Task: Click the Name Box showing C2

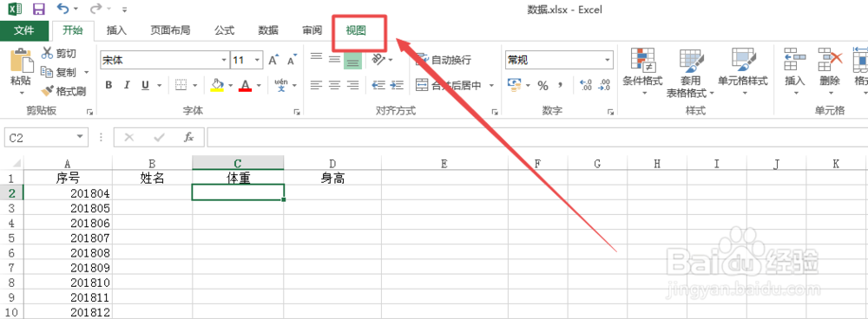Action: coord(46,137)
